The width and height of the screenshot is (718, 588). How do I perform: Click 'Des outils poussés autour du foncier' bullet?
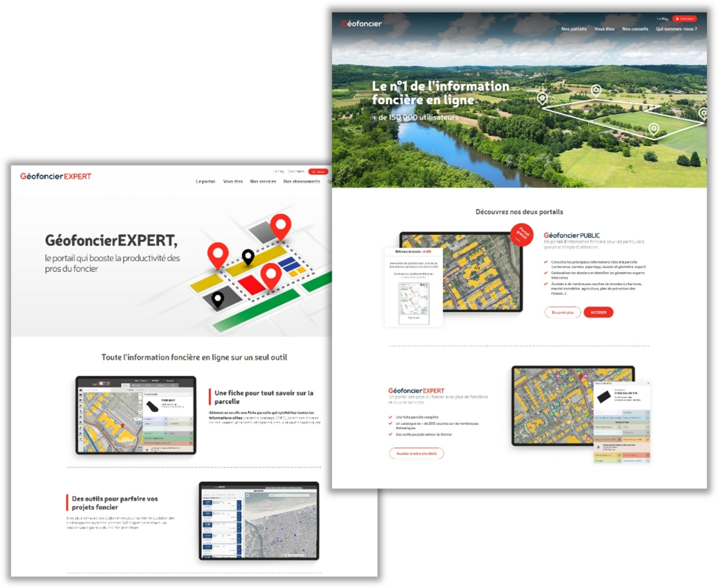(424, 434)
